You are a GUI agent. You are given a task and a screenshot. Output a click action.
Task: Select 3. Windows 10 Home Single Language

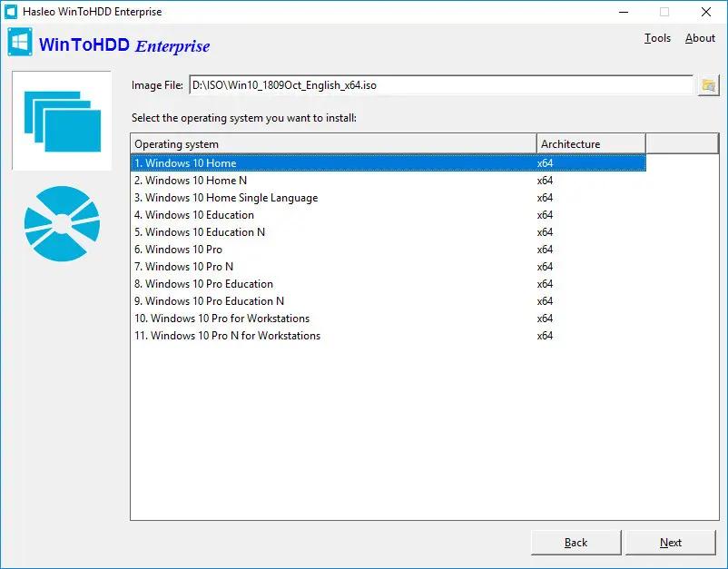pyautogui.click(x=389, y=197)
